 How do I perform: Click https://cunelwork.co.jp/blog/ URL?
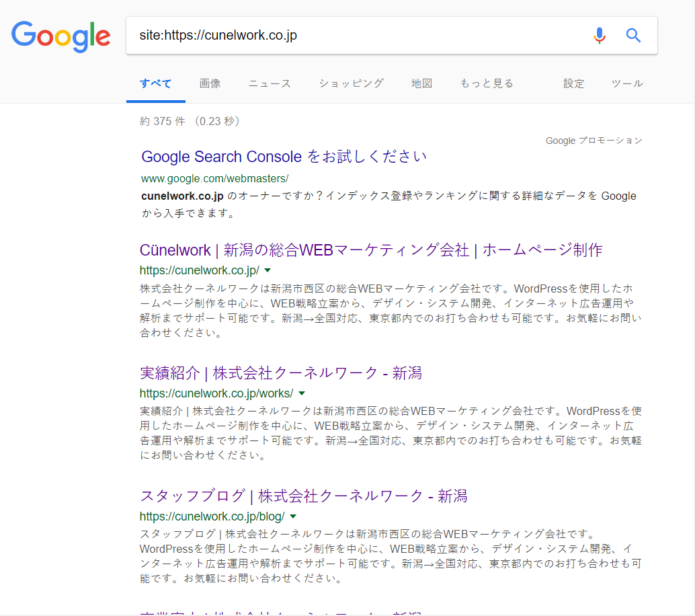pyautogui.click(x=212, y=516)
